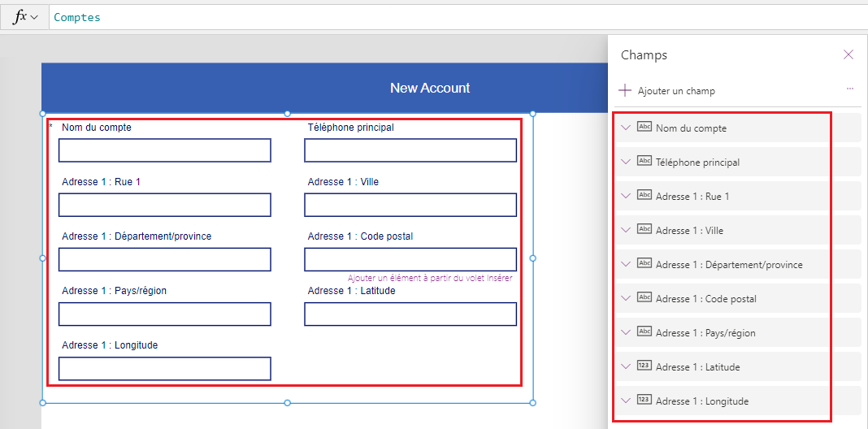Expand the Adresse 1 : Pays/région chevron
The height and width of the screenshot is (429, 868).
pyautogui.click(x=626, y=332)
